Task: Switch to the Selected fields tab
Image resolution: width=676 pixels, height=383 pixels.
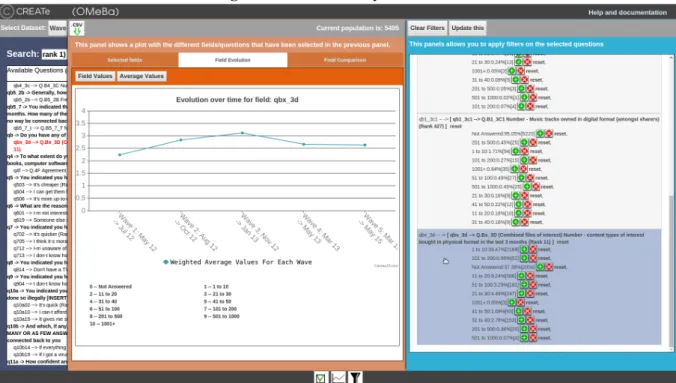Action: click(x=125, y=60)
